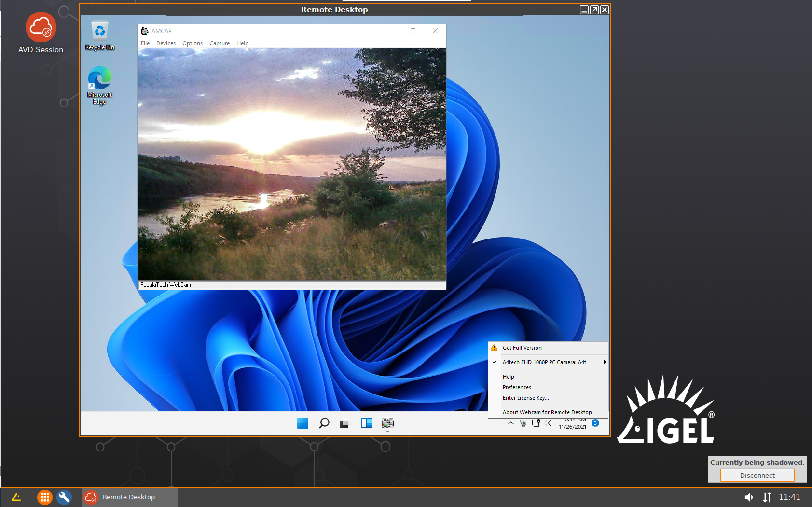Open notification badge showing 3
The image size is (812, 507).
coord(595,423)
